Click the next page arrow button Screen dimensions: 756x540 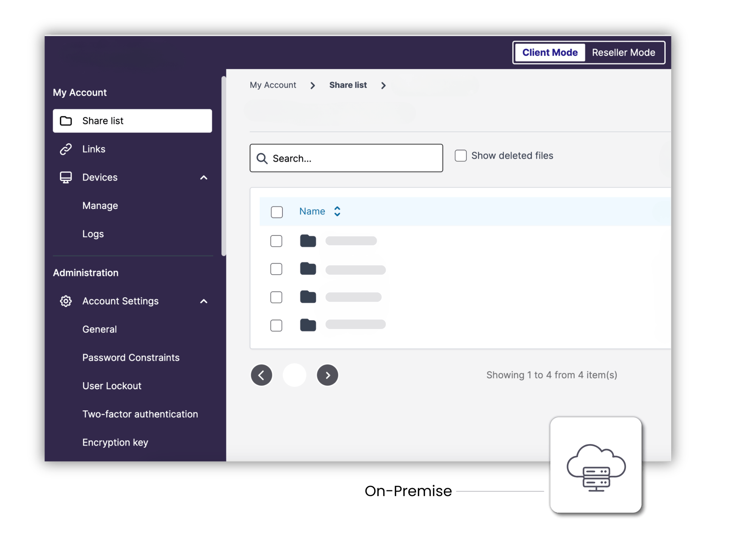point(327,375)
